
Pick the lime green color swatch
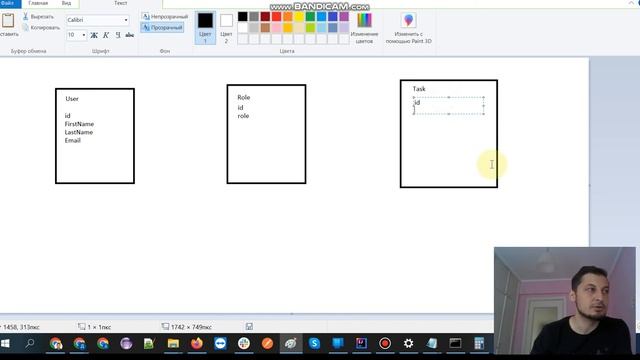[x=310, y=28]
